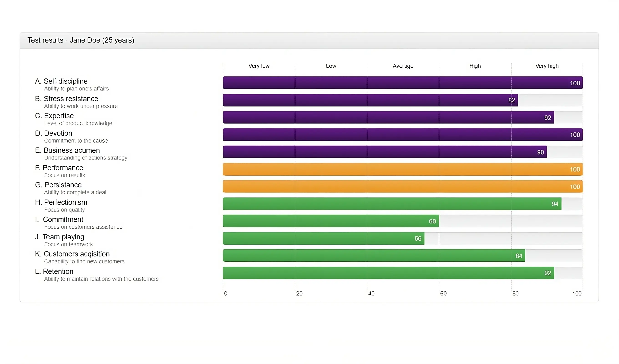Click the 40 axis tick label
The height and width of the screenshot is (364, 619).
coord(371,293)
